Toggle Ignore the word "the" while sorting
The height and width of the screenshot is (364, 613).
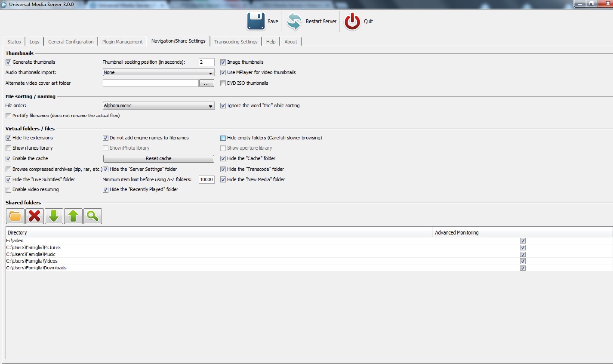click(223, 106)
